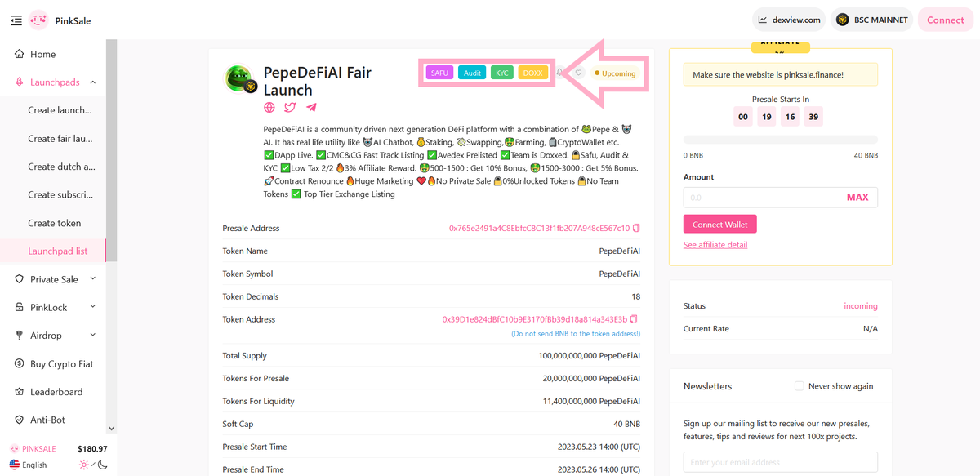Click the Airdrop parachute icon
This screenshot has height=476, width=980.
(x=19, y=336)
